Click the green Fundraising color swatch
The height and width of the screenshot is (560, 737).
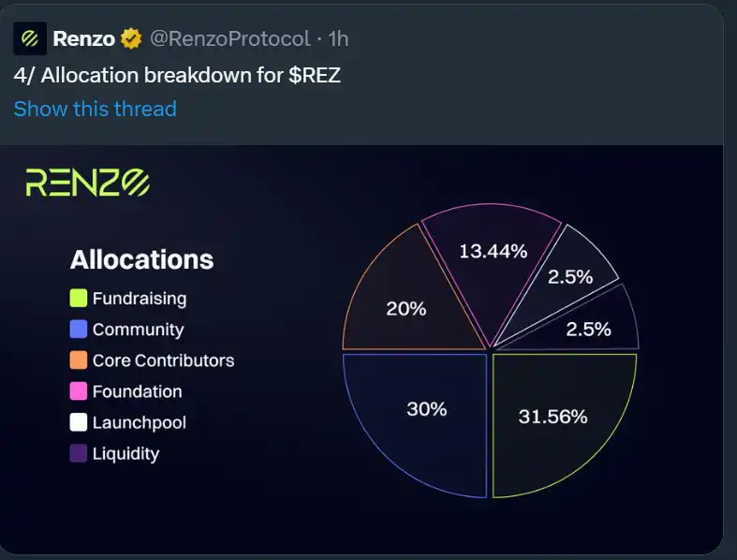(79, 299)
